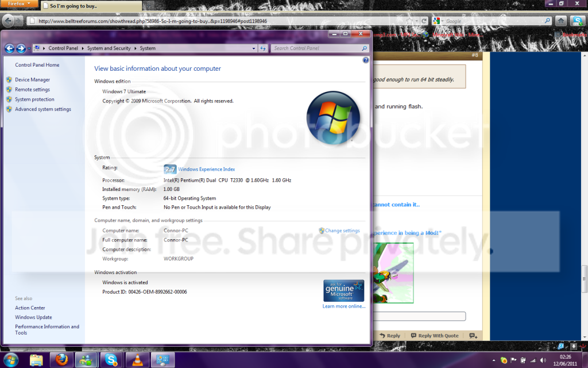Open the Control Panel address bar dropdown

click(253, 48)
